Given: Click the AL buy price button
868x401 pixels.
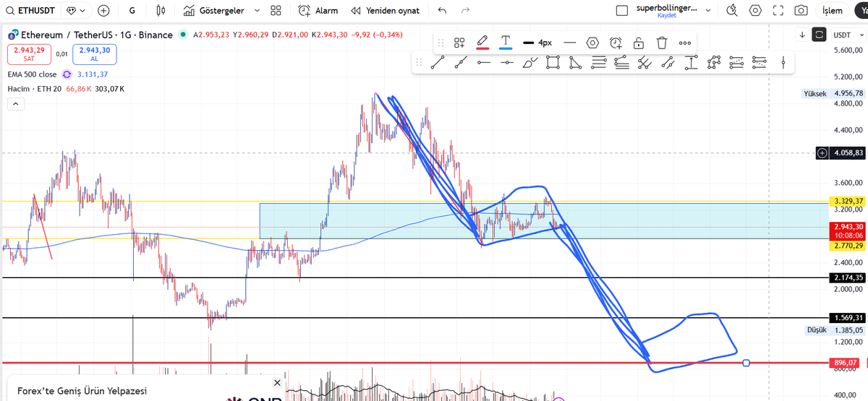Looking at the screenshot, I should coord(94,53).
